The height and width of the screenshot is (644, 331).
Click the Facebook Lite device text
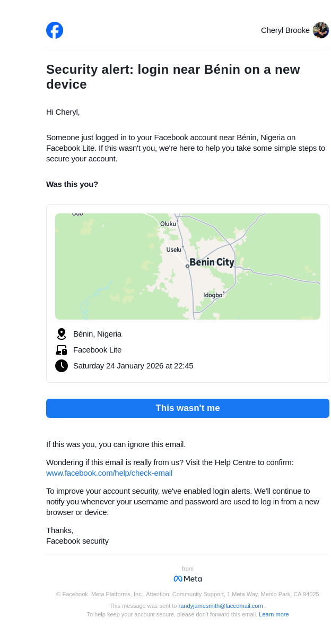click(97, 350)
